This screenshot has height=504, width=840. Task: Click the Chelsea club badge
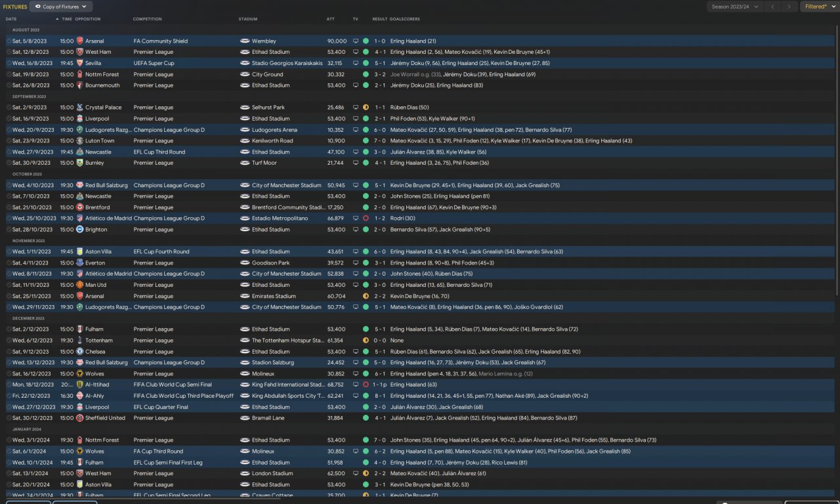point(79,351)
